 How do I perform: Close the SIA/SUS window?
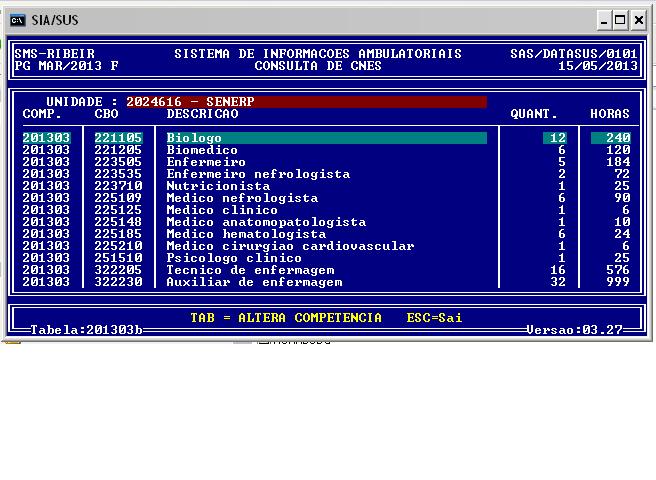[x=641, y=20]
